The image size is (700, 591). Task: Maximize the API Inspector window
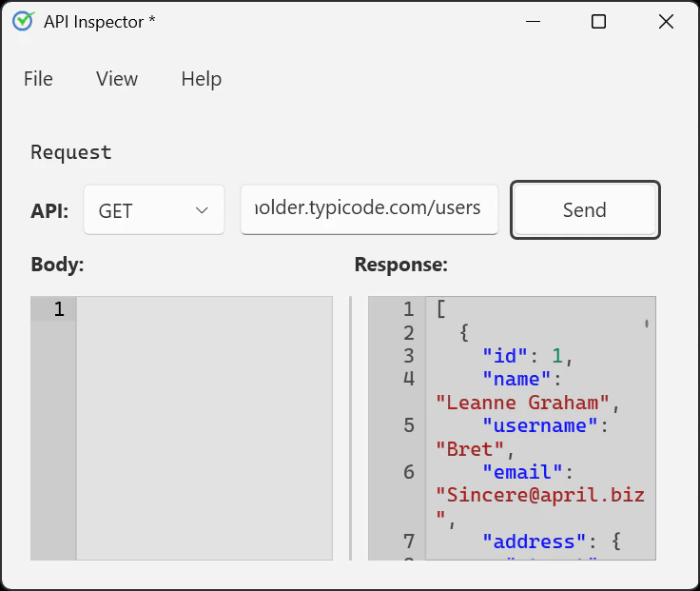598,22
